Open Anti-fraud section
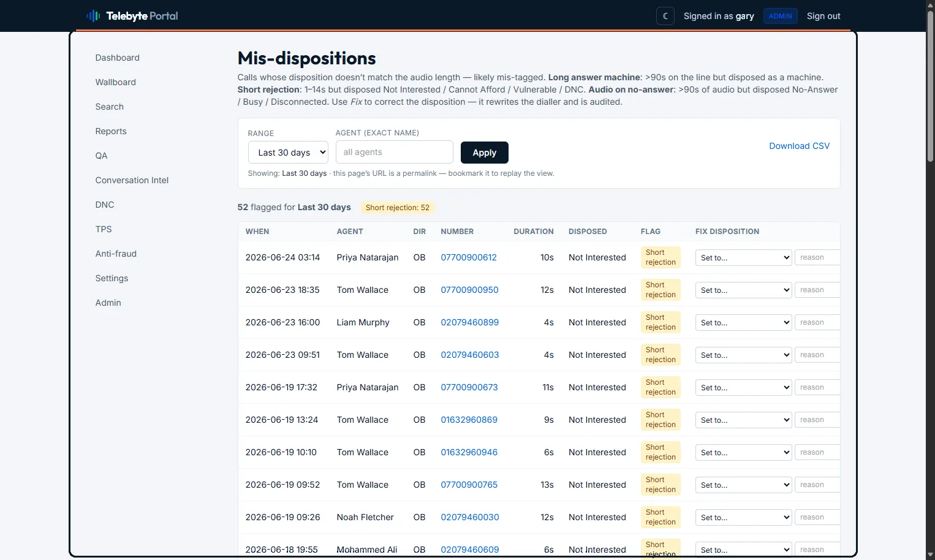This screenshot has height=560, width=935. 116,254
